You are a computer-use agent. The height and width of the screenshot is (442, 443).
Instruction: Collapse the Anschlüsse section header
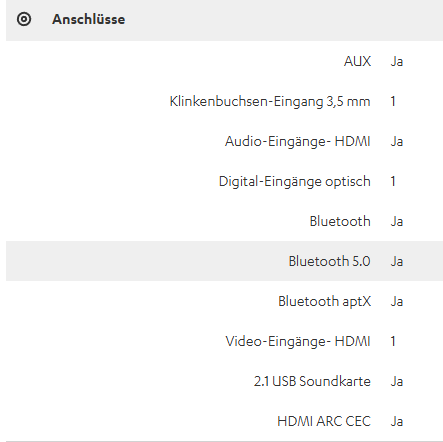coord(224,20)
